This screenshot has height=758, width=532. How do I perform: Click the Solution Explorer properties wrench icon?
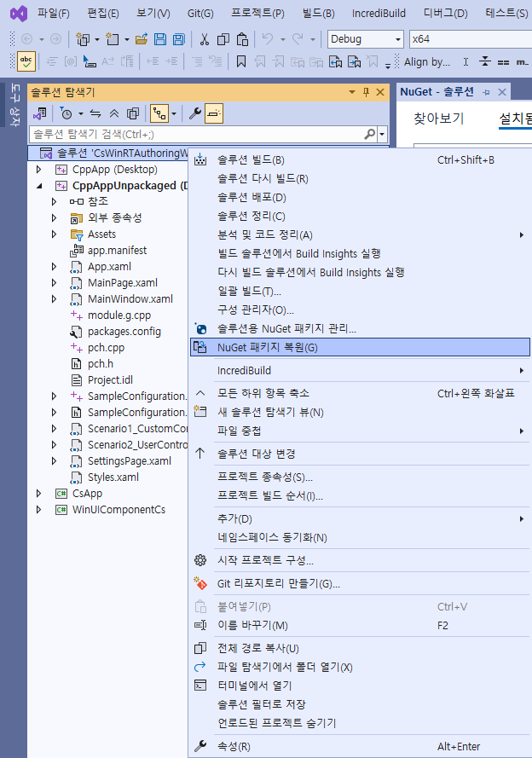(x=194, y=113)
